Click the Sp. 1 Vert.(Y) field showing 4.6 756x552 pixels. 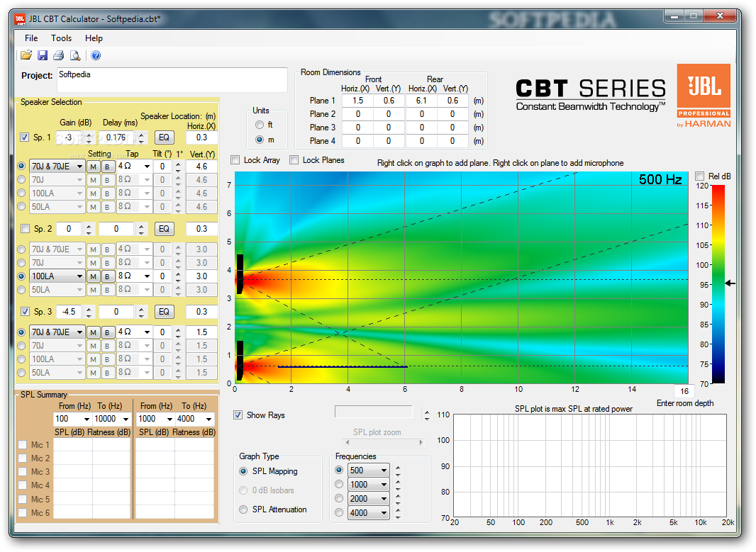coord(201,167)
